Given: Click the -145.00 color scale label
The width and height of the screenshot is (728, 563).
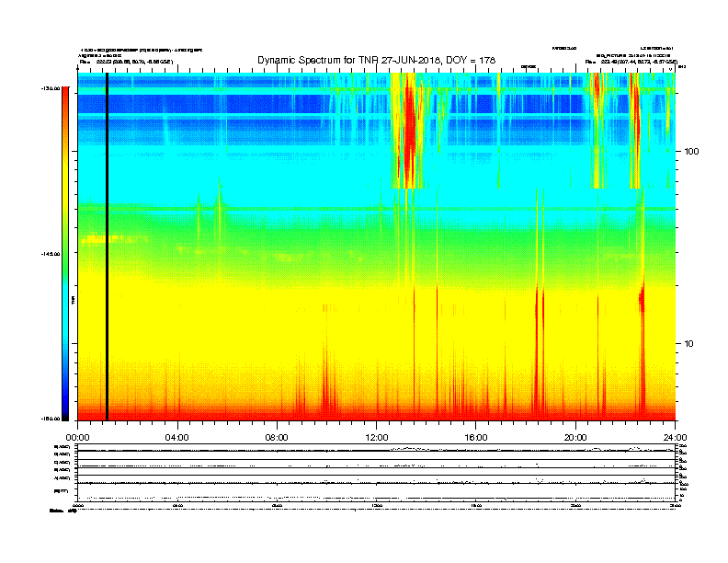Looking at the screenshot, I should pos(51,254).
